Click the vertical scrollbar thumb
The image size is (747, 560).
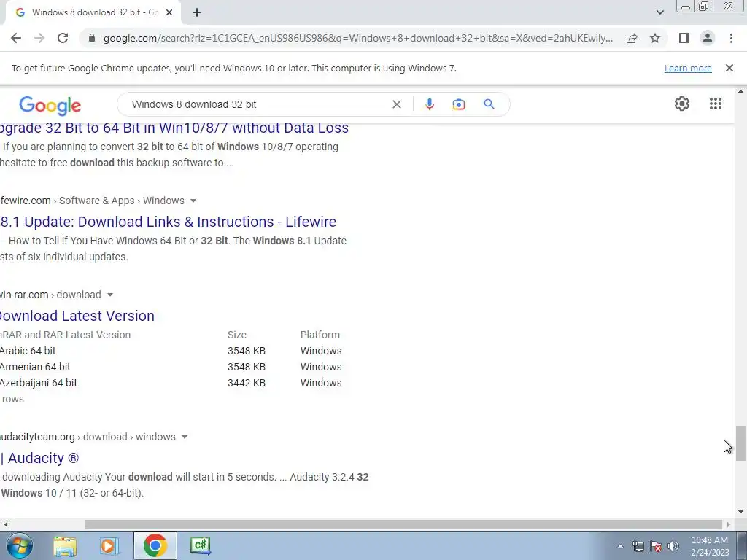click(x=740, y=443)
